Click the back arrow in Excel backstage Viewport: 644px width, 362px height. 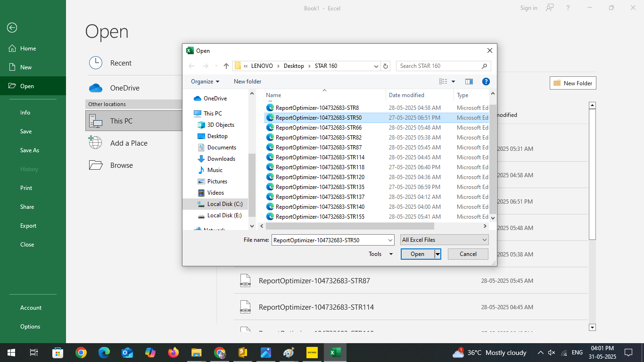12,28
